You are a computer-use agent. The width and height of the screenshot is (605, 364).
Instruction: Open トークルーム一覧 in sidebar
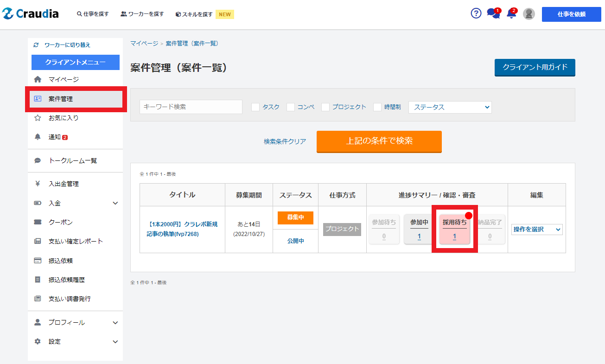(73, 161)
